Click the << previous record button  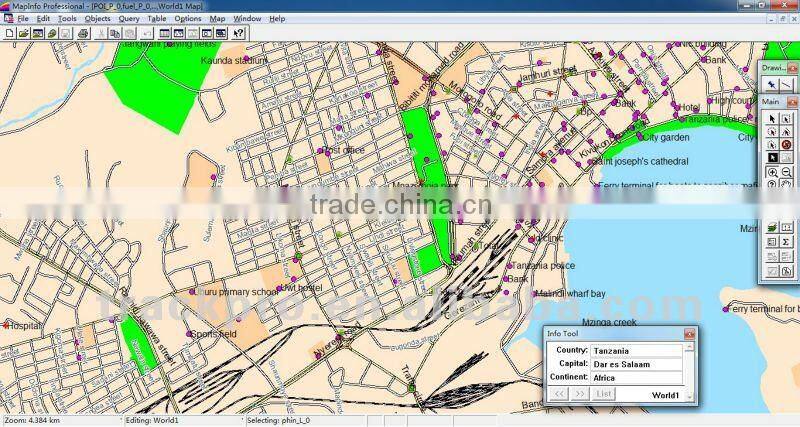click(x=559, y=394)
